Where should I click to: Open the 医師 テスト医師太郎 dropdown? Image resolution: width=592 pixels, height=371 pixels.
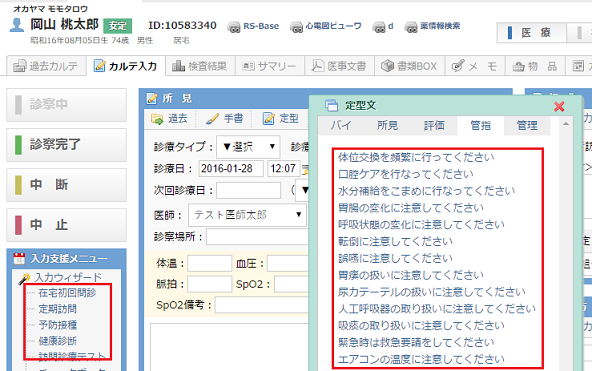[x=247, y=215]
